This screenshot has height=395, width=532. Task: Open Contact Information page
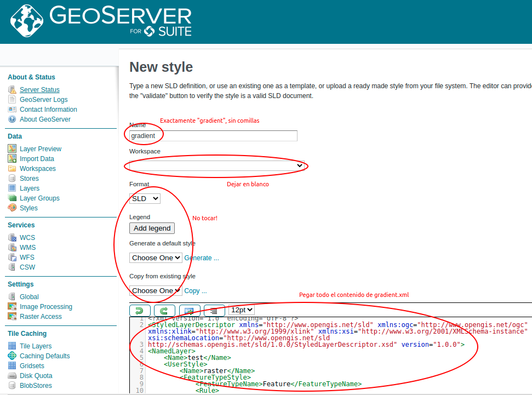[48, 109]
